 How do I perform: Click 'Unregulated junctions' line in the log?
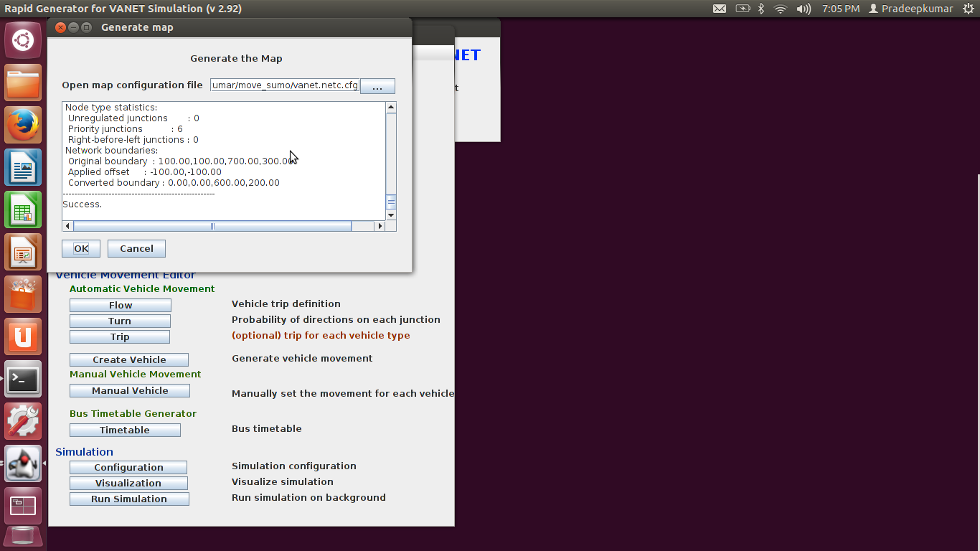pos(133,118)
